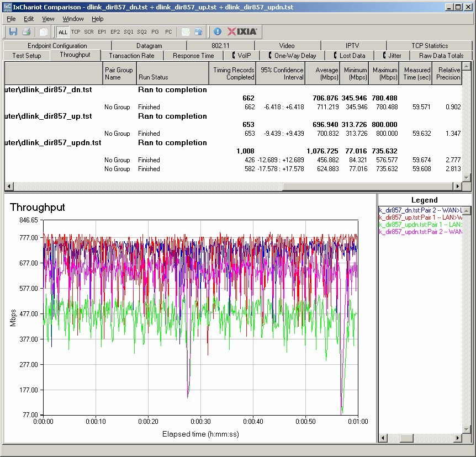
Task: Select legend entry dir857_up.tst Pair 1
Action: [x=420, y=217]
